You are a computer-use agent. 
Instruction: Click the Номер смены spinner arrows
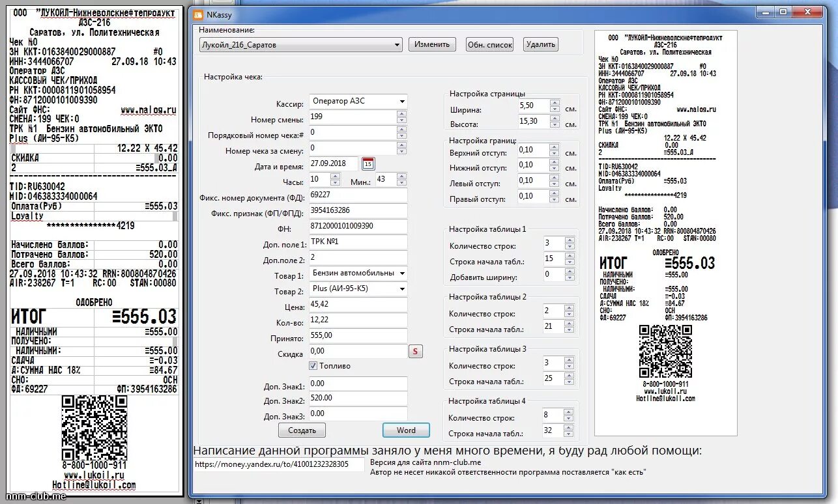tap(401, 117)
